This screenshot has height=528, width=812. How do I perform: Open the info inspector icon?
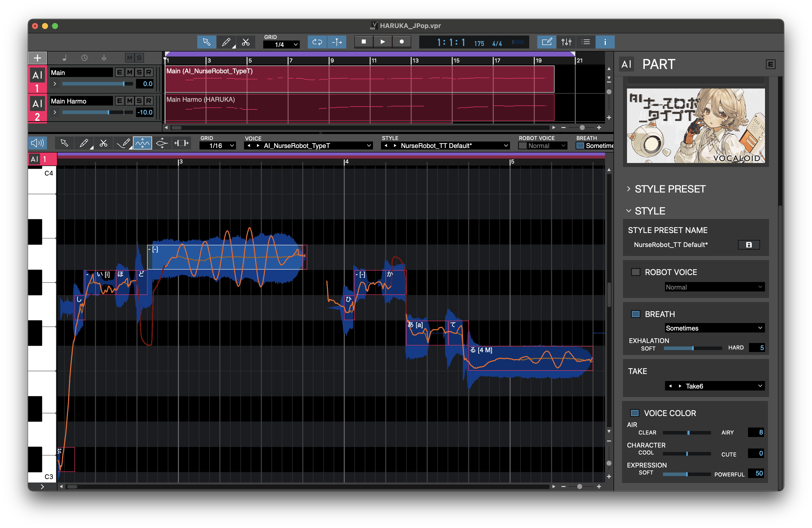click(605, 42)
